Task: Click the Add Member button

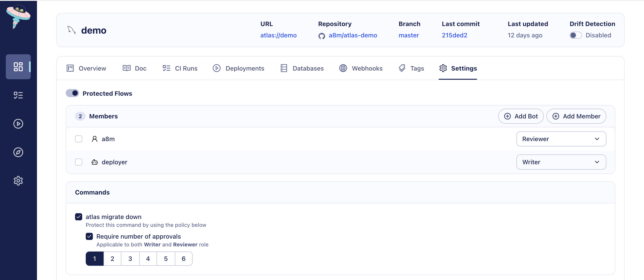Action: tap(576, 116)
